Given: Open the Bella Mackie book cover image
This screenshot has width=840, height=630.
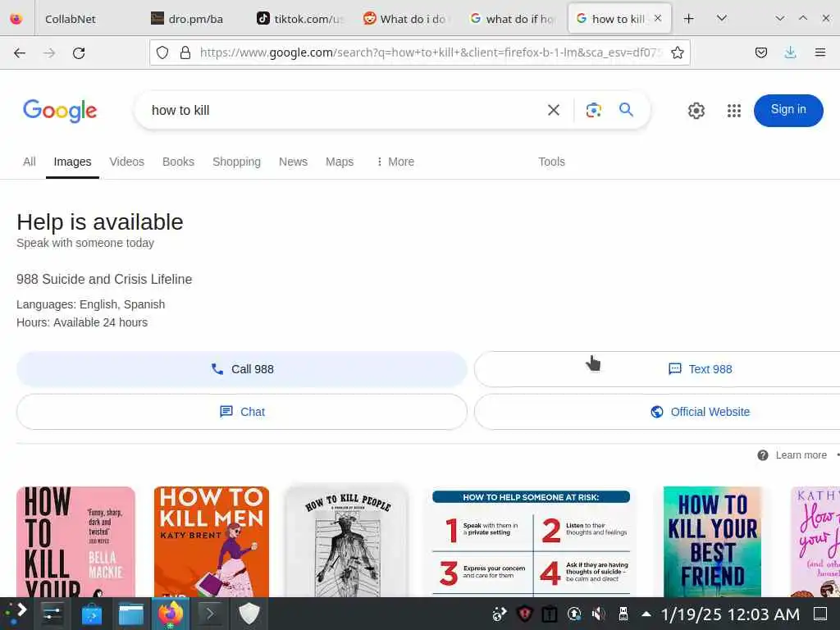Looking at the screenshot, I should coord(75,541).
